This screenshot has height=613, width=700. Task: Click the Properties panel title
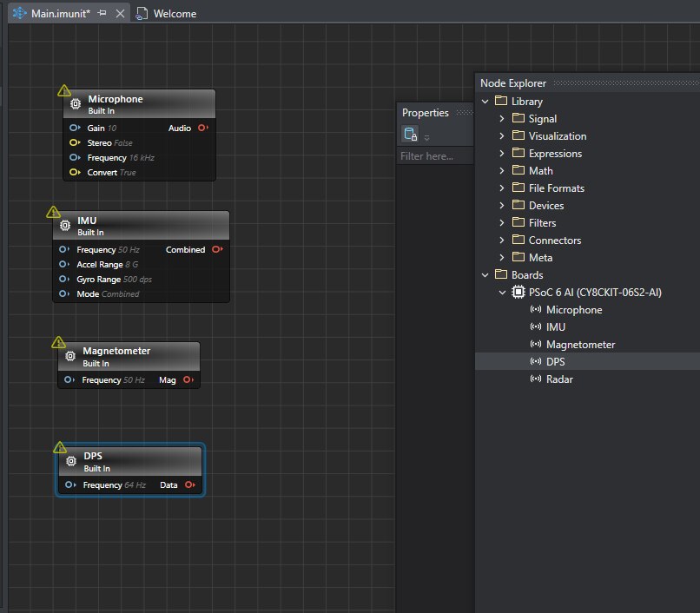[x=425, y=113]
